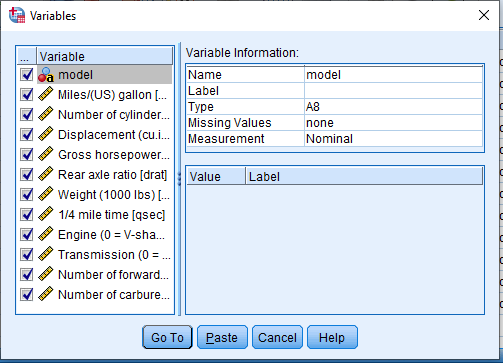Select the ruler icon beside Displacement
Viewport: 503px width, 363px height.
pyautogui.click(x=46, y=134)
